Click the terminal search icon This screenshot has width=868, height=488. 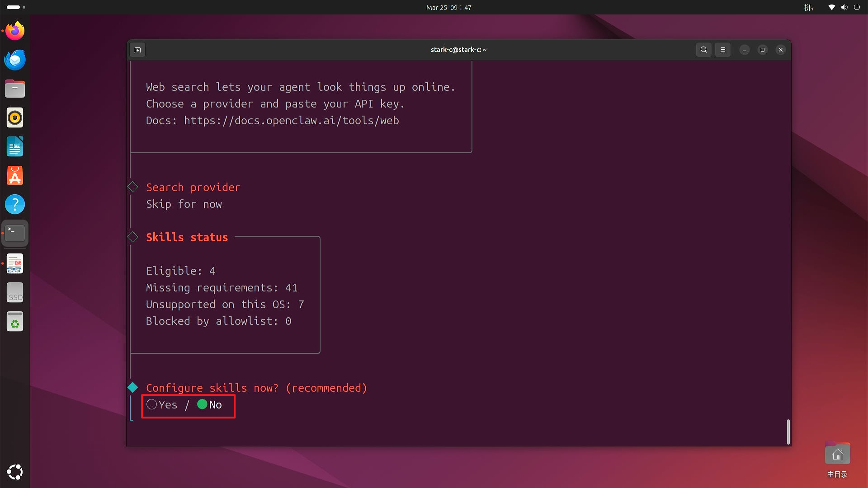[x=703, y=50]
